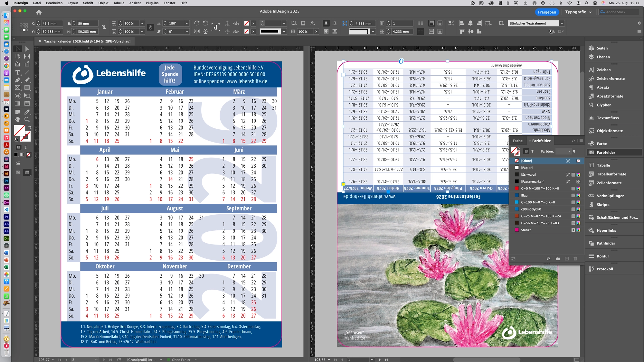
Task: Select the Schere (Scissors) tool
Action: [17, 96]
